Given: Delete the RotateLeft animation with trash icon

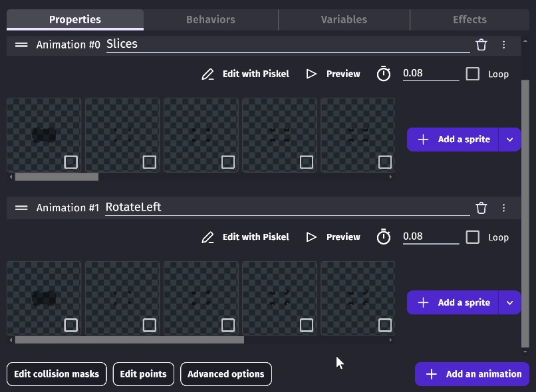Looking at the screenshot, I should 481,208.
